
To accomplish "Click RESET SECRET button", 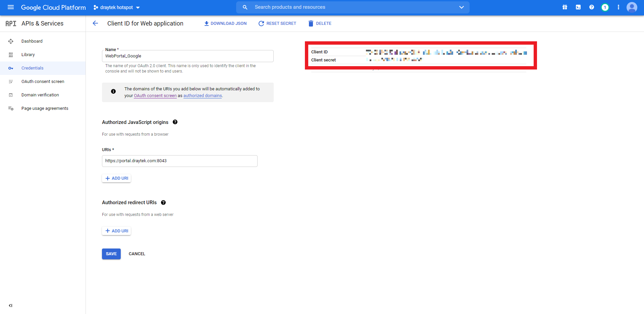I will pyautogui.click(x=277, y=24).
